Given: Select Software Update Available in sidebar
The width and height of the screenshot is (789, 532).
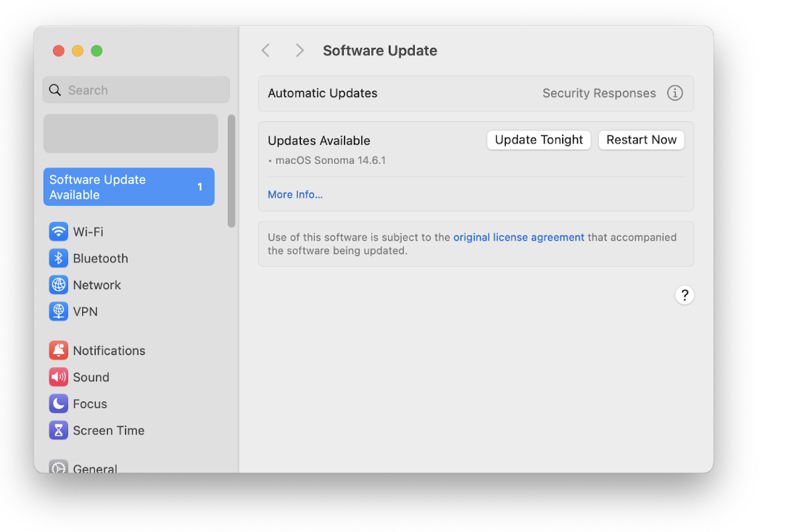Looking at the screenshot, I should [128, 186].
